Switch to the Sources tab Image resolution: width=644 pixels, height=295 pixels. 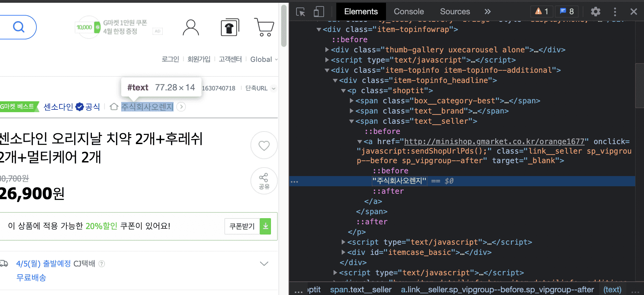(455, 12)
